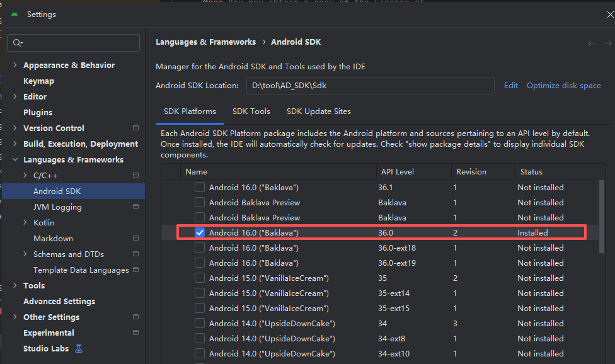
Task: Click Edit link for SDK location
Action: [x=510, y=86]
